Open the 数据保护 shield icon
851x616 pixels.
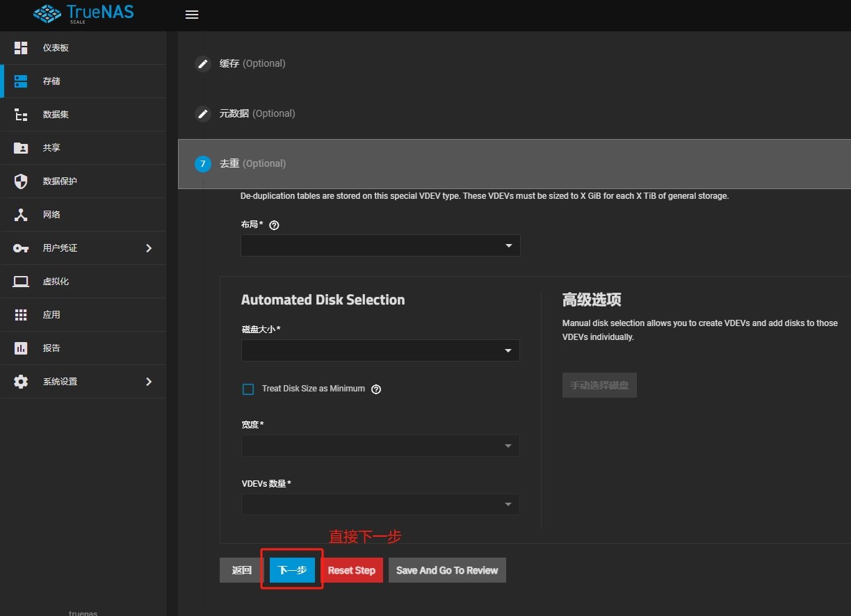tap(21, 181)
